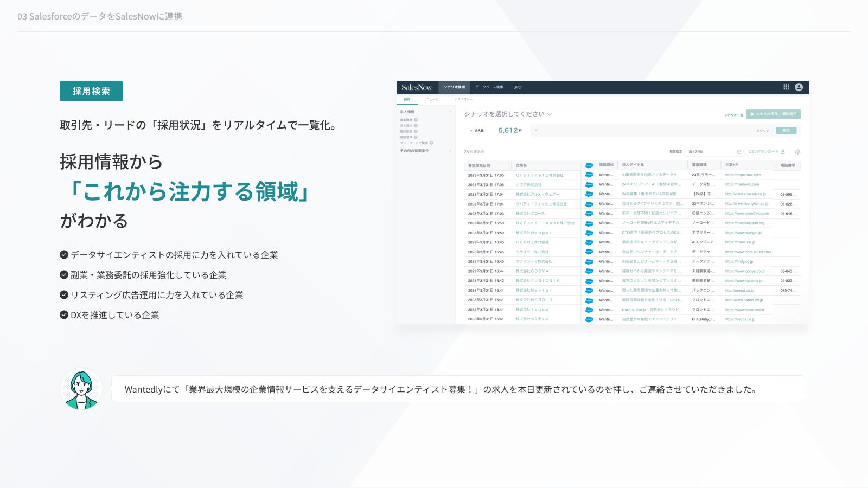
Task: Clear filters with the クリア button
Action: (763, 131)
